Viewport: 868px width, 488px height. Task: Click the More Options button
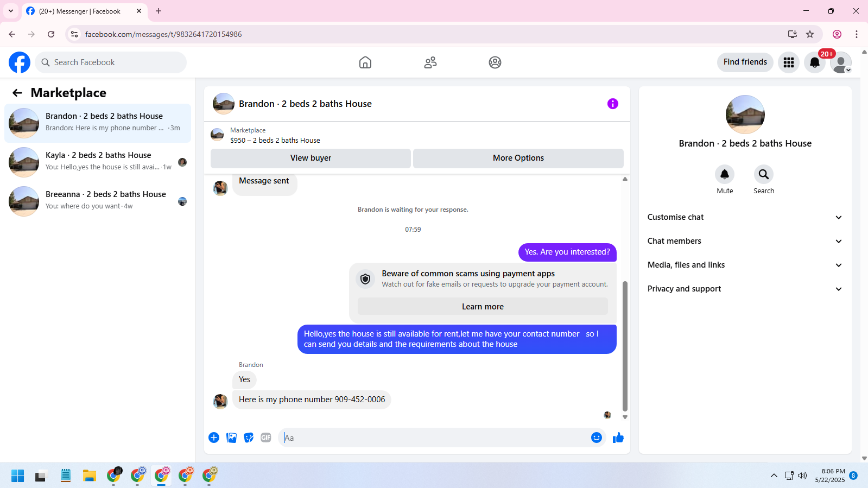click(518, 158)
